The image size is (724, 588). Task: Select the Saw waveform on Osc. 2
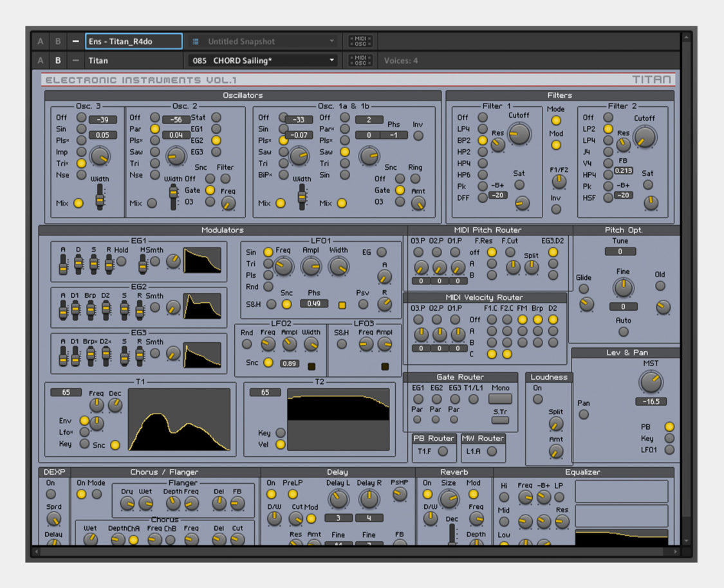155,152
